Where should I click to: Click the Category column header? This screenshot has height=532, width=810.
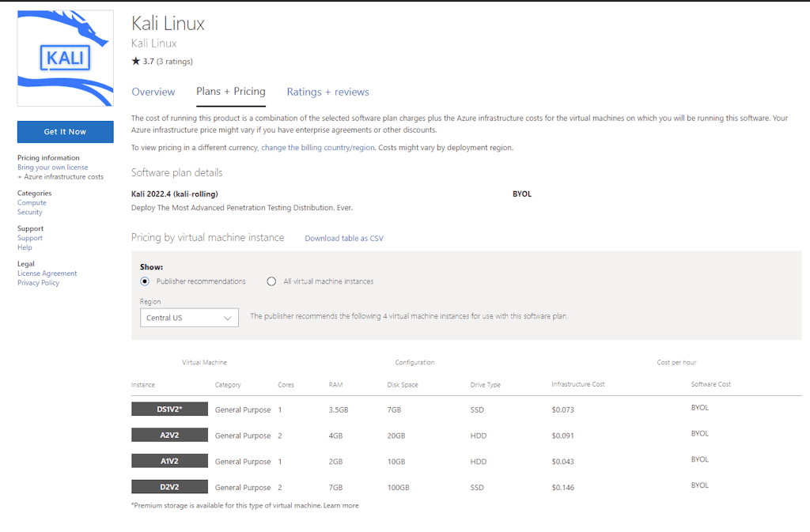click(228, 385)
